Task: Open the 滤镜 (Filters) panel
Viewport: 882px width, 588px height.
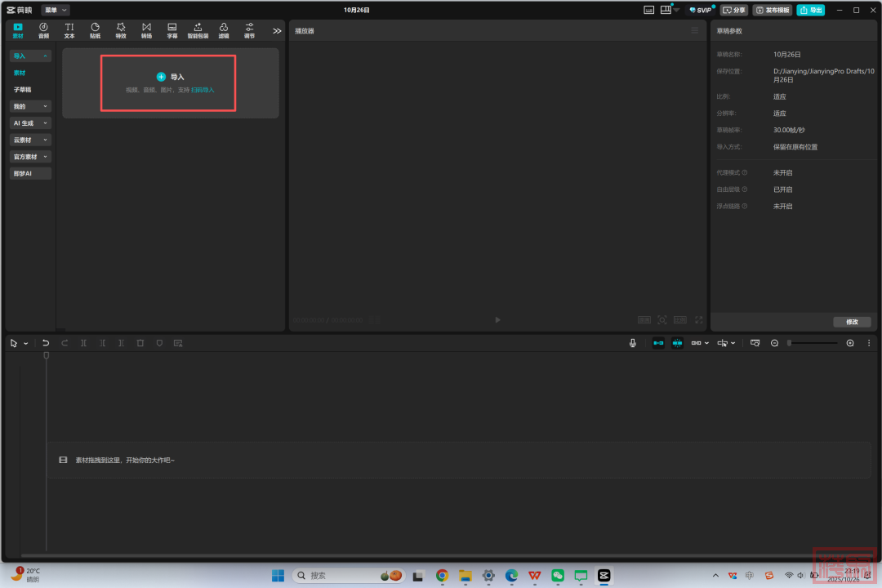Action: (223, 30)
